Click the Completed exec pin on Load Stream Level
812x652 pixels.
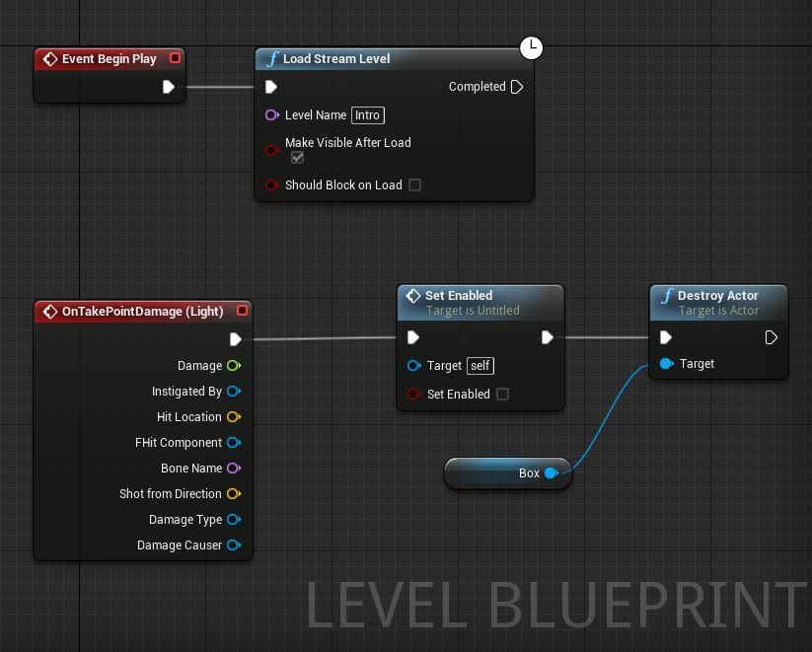(518, 87)
